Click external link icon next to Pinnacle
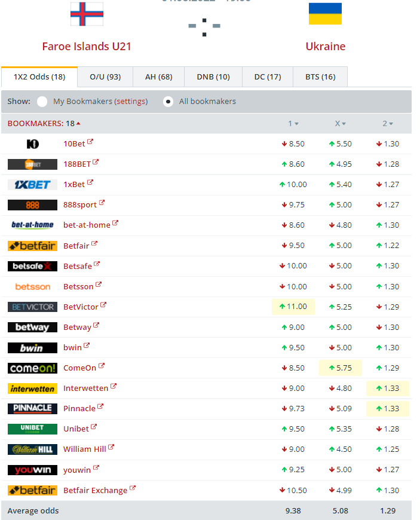 click(100, 406)
